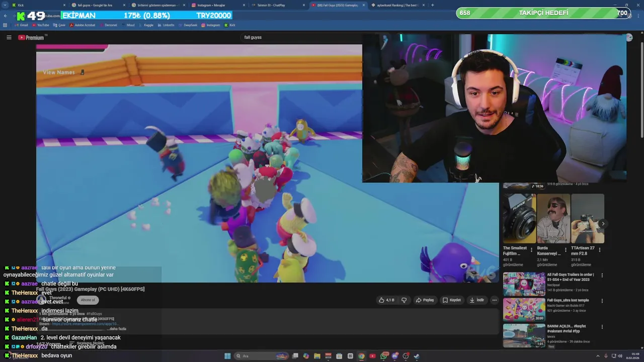Open Google Chrome from the taskbar
Image resolution: width=644 pixels, height=362 pixels.
tap(361, 356)
